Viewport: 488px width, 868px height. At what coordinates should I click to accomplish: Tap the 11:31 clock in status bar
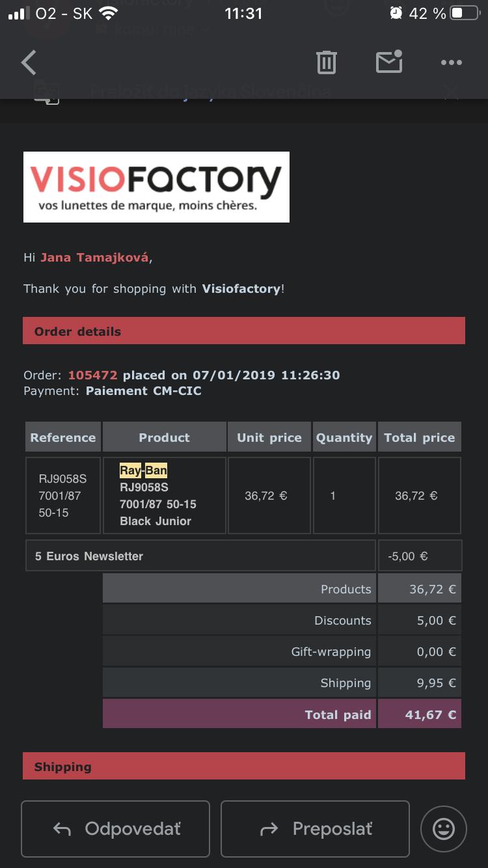[x=243, y=14]
